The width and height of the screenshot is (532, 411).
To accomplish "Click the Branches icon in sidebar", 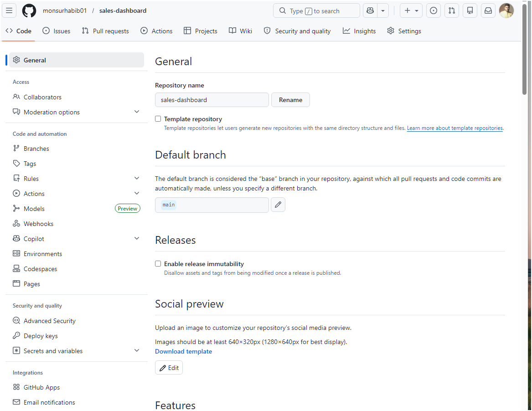I will pos(16,148).
